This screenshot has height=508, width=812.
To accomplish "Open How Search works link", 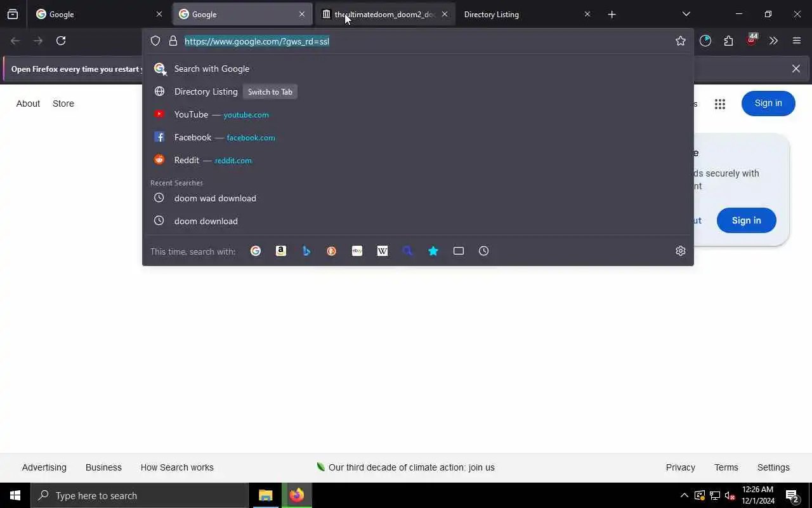I will coord(177,467).
